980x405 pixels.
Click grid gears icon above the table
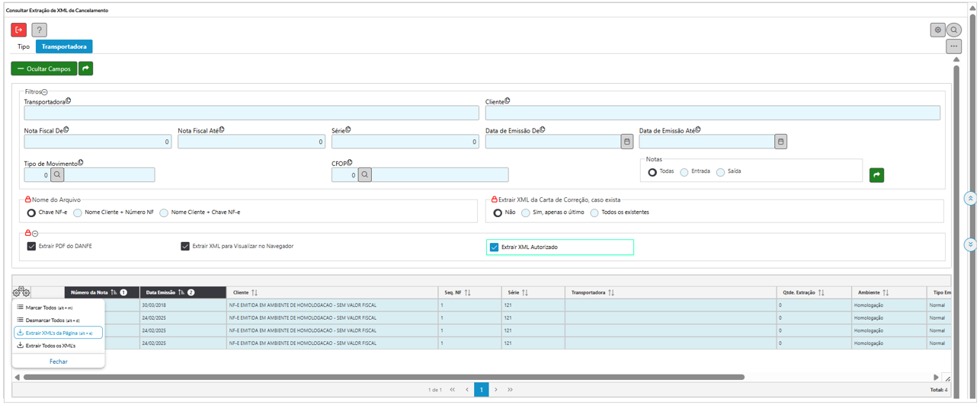pyautogui.click(x=21, y=292)
